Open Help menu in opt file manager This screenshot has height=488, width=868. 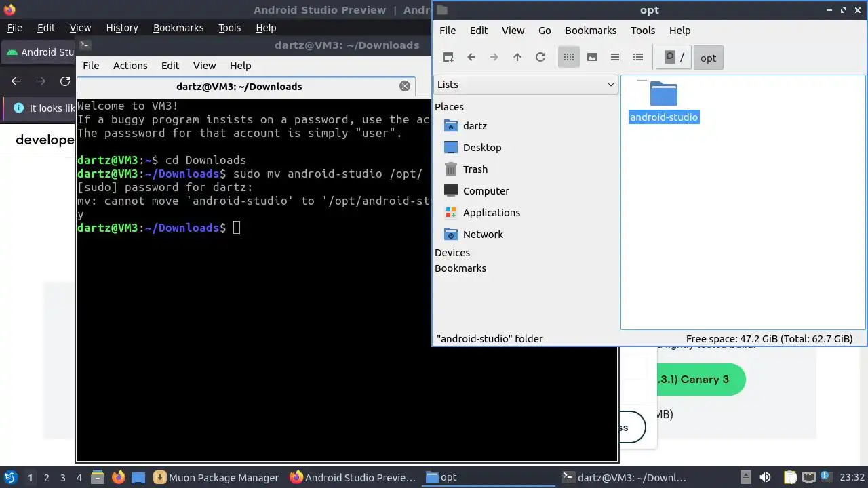tap(679, 30)
